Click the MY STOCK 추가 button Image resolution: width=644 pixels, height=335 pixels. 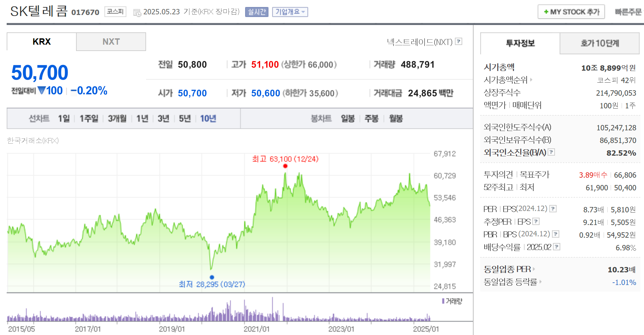(571, 12)
